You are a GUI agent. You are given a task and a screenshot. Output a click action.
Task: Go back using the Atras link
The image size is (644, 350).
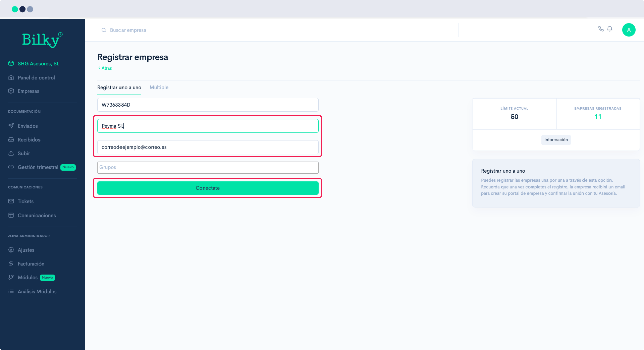106,68
